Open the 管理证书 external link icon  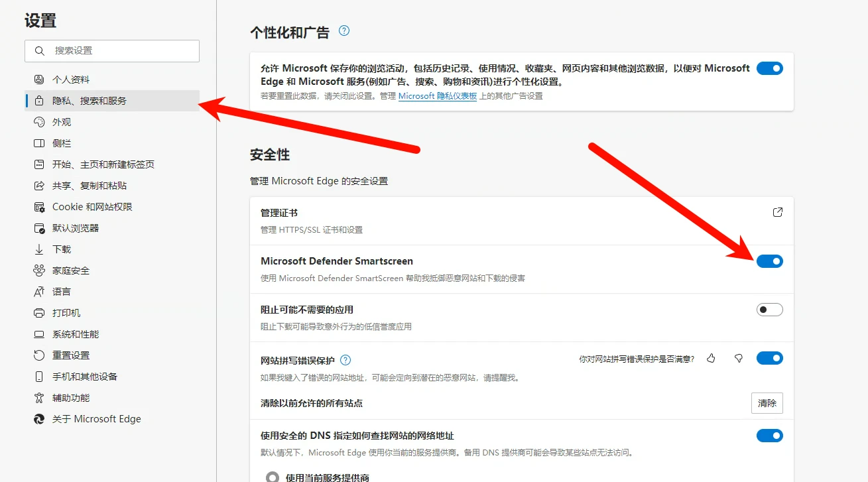point(778,212)
